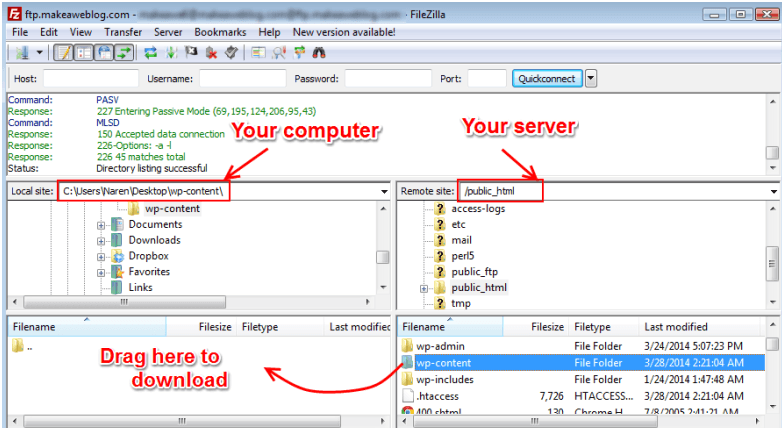This screenshot has width=784, height=430.
Task: Select the public_ftp folder in remote tree
Action: [474, 272]
